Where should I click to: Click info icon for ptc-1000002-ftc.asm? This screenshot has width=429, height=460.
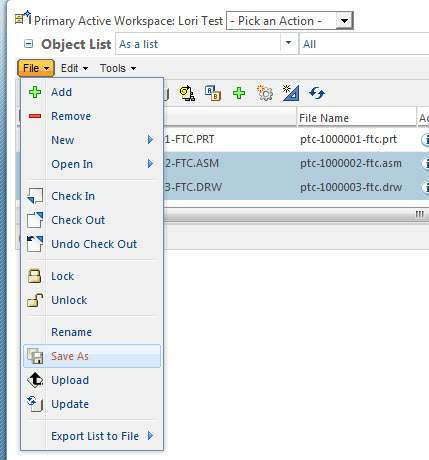tap(425, 163)
